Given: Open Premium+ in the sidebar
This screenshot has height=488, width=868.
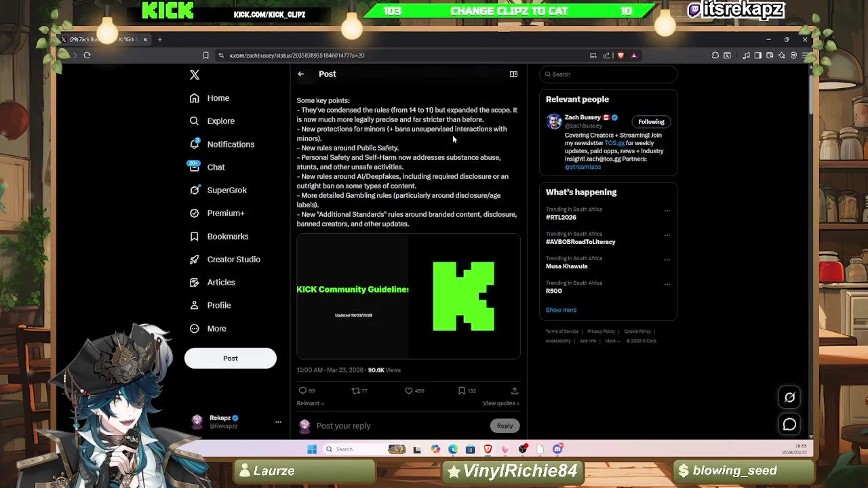Looking at the screenshot, I should (217, 213).
